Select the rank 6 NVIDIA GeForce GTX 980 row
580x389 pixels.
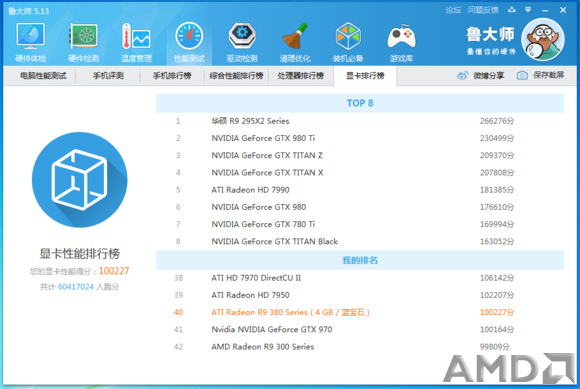pos(360,207)
